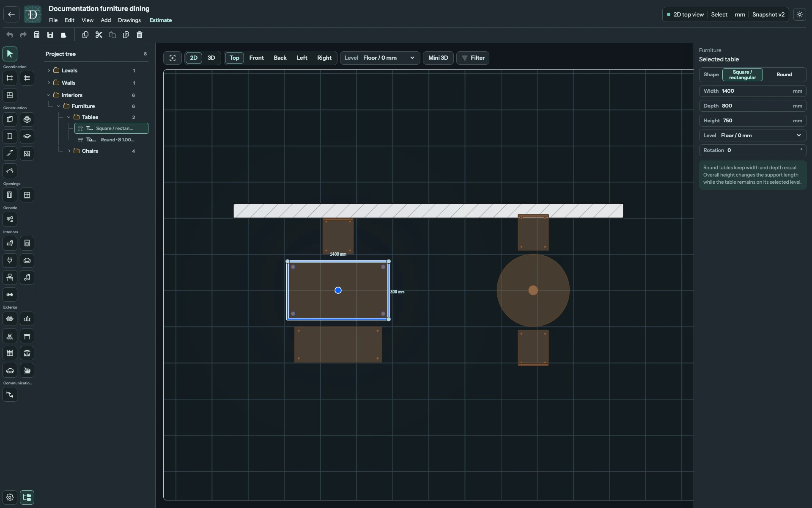Click the Width input field
The width and height of the screenshot is (812, 508).
pyautogui.click(x=753, y=91)
